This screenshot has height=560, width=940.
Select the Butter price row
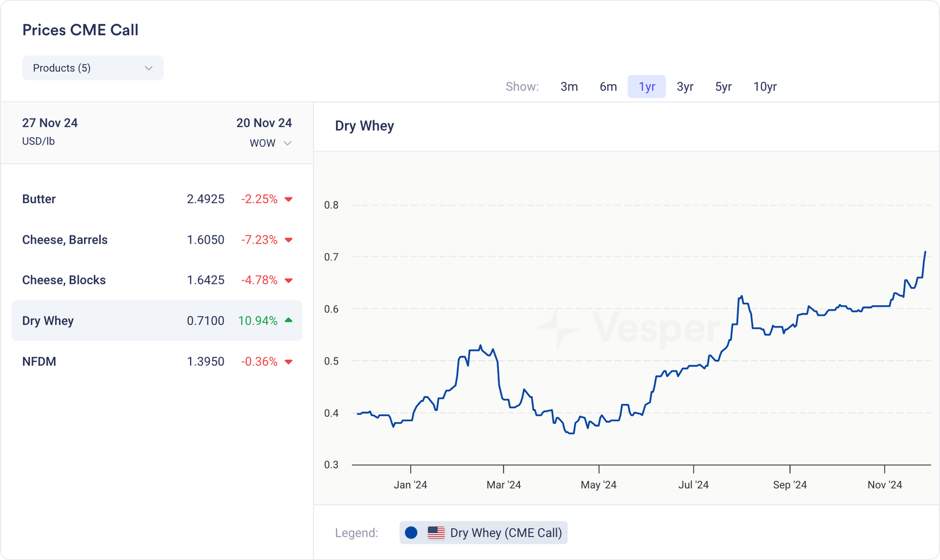point(156,200)
